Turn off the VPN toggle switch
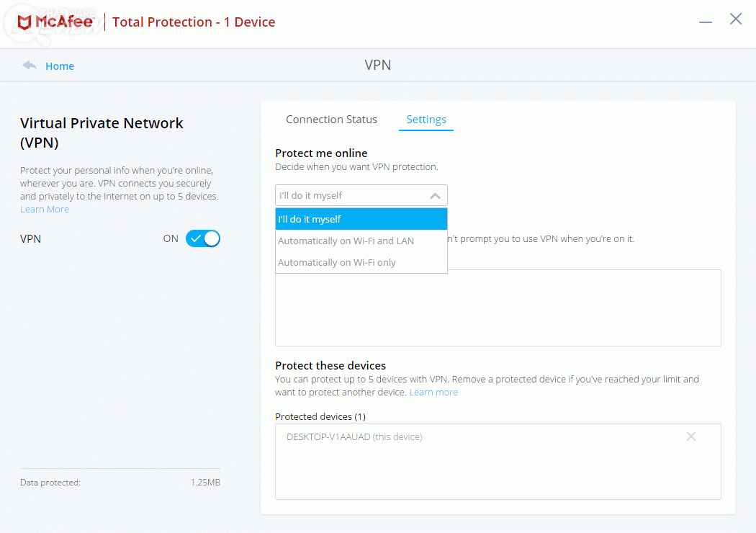This screenshot has height=533, width=756. [x=202, y=238]
